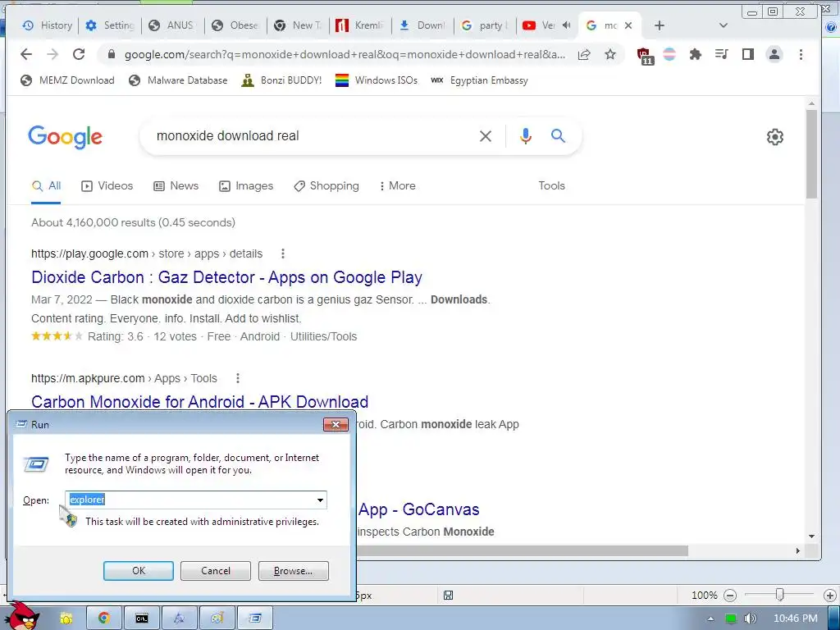Image resolution: width=840 pixels, height=630 pixels.
Task: Go to the Google logo homepage
Action: (66, 137)
